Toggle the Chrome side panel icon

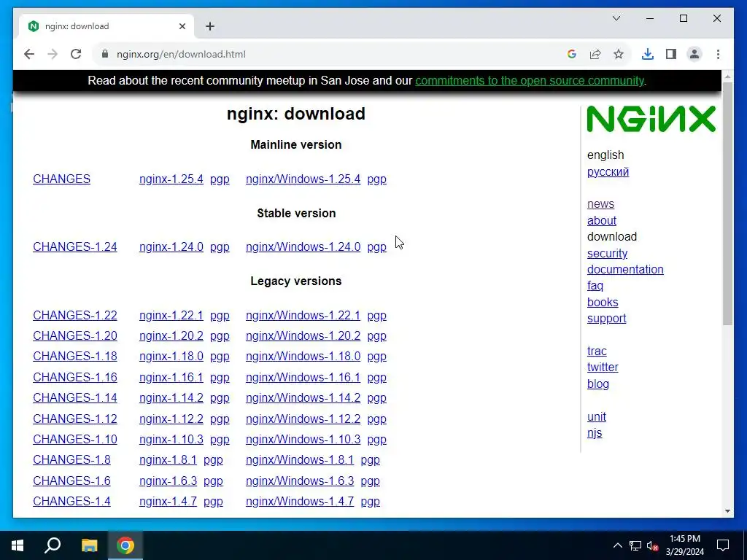click(671, 54)
